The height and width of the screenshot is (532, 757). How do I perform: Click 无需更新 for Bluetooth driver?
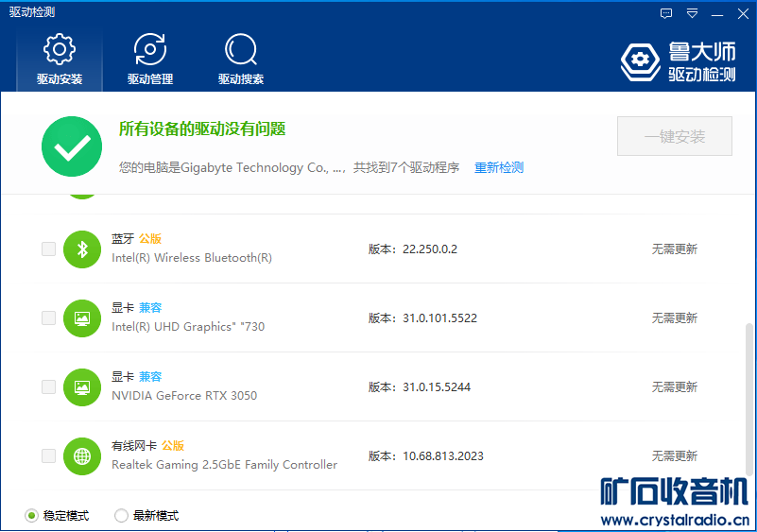point(675,249)
